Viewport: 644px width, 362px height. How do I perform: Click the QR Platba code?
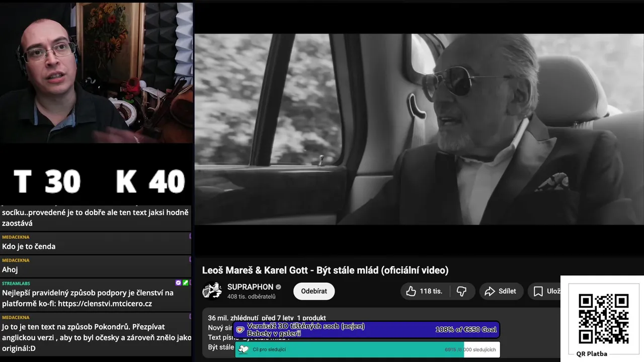[603, 319]
